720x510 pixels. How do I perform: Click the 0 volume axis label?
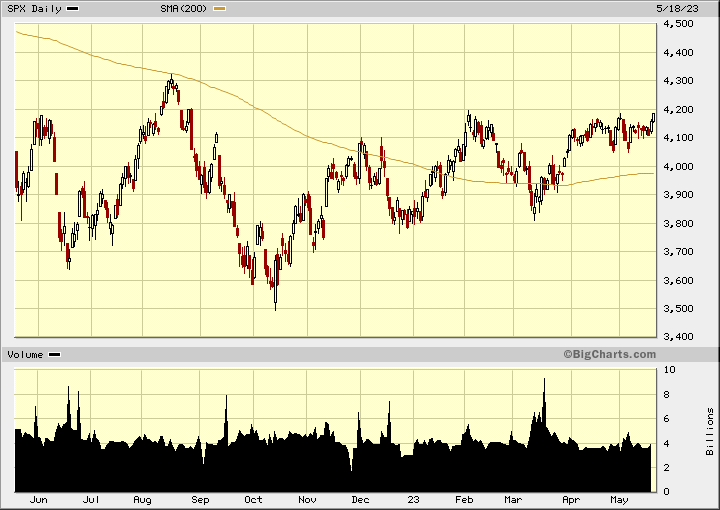click(667, 492)
